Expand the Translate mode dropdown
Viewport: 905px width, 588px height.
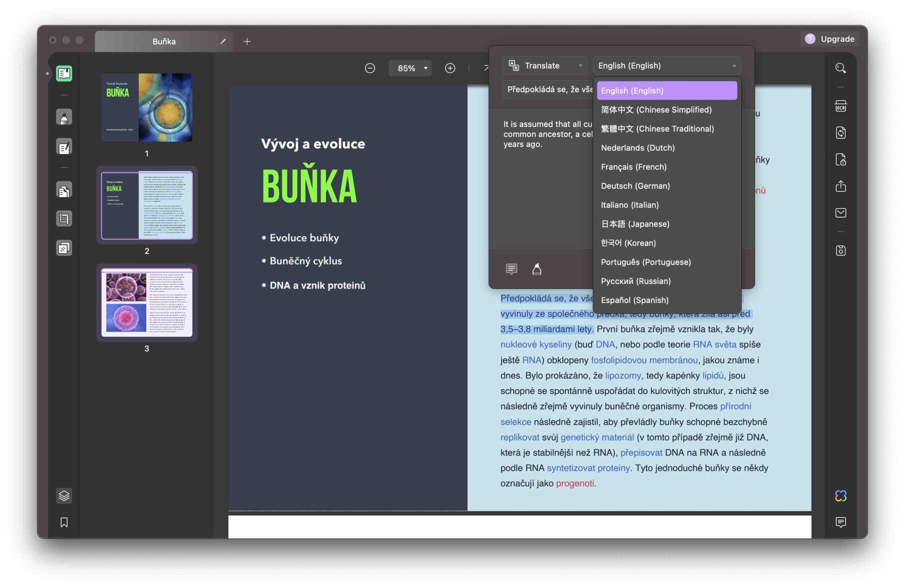544,65
